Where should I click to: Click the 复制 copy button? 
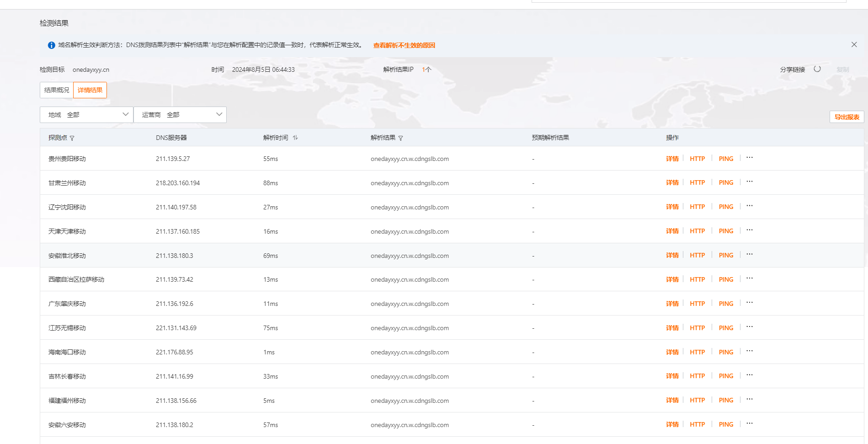click(843, 70)
